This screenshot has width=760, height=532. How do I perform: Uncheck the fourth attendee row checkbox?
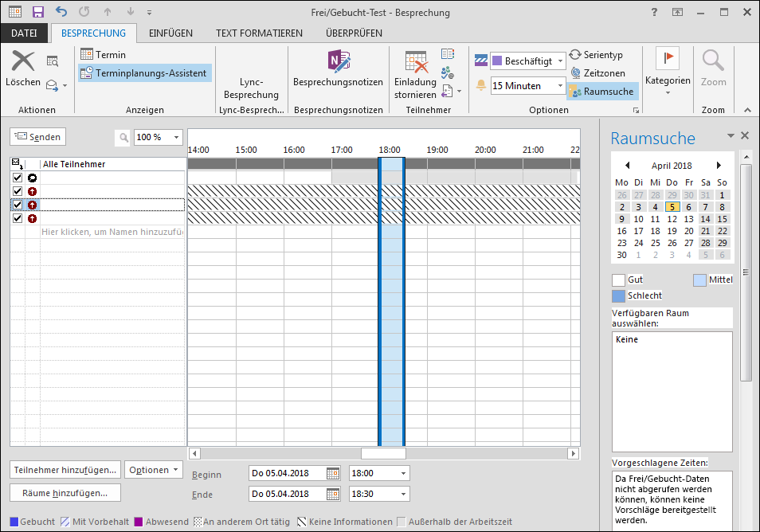(18, 218)
